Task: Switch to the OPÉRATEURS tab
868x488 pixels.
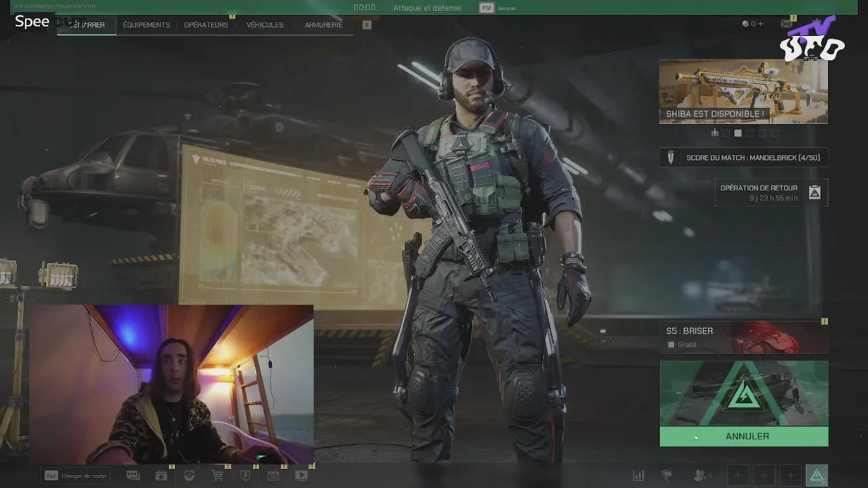Action: 206,24
